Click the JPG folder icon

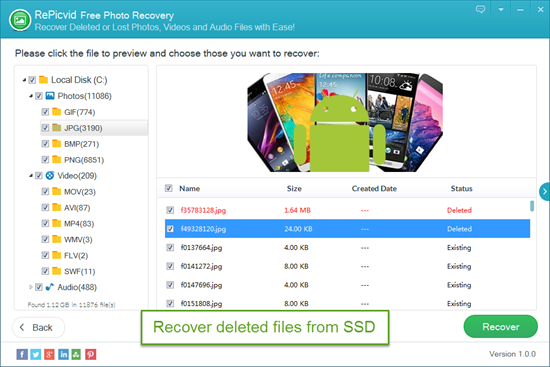pyautogui.click(x=56, y=127)
